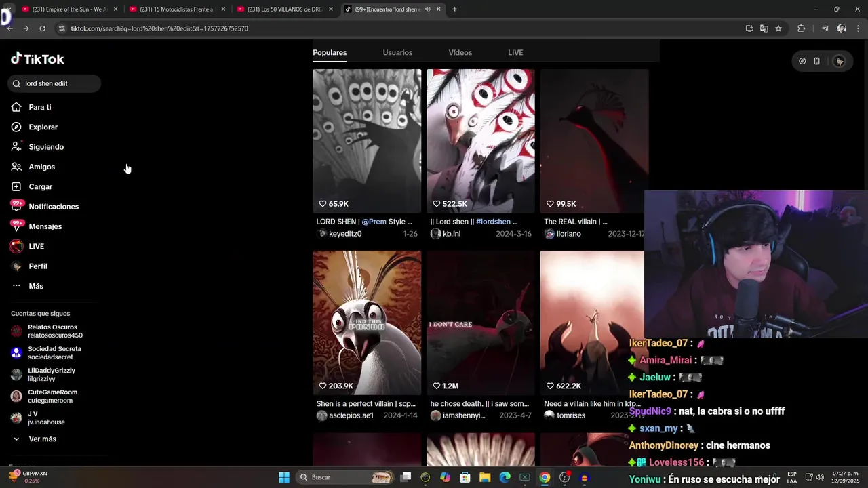Viewport: 868px width, 488px height.
Task: Open Windows Start menu
Action: pyautogui.click(x=284, y=477)
